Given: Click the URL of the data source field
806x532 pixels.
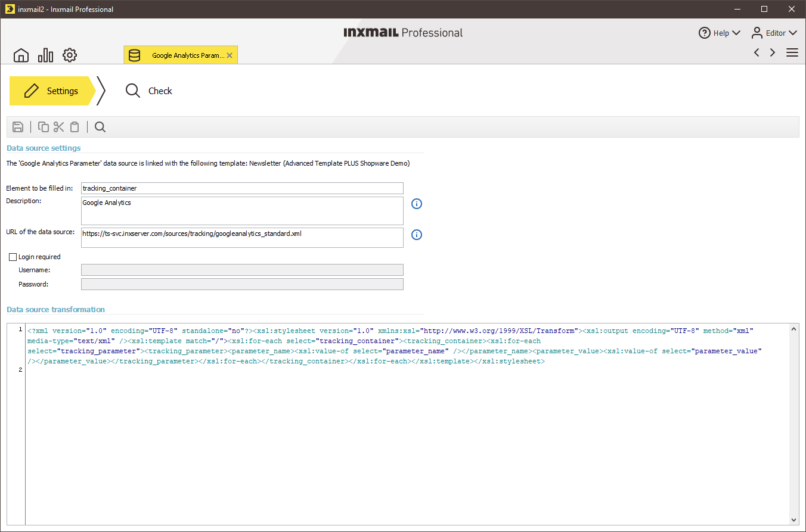Looking at the screenshot, I should coord(242,238).
